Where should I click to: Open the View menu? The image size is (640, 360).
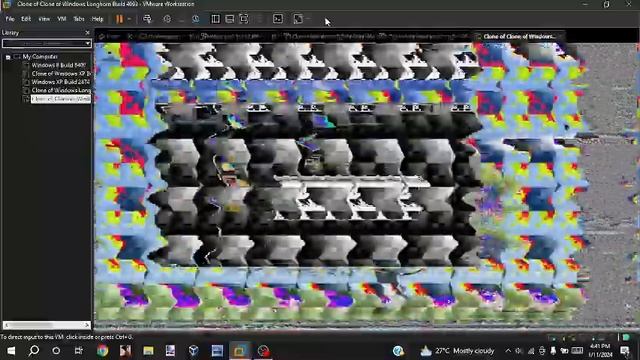[x=44, y=19]
